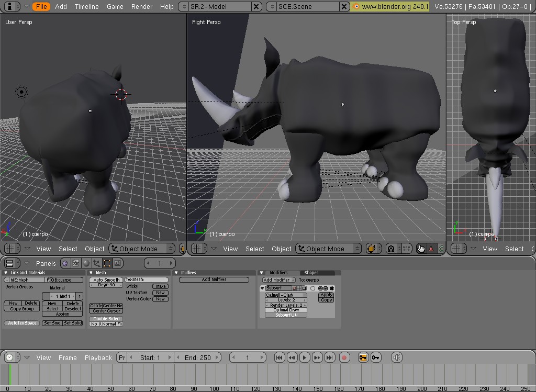Collapse the Link and Materials panel
The height and width of the screenshot is (392, 536).
[6, 272]
